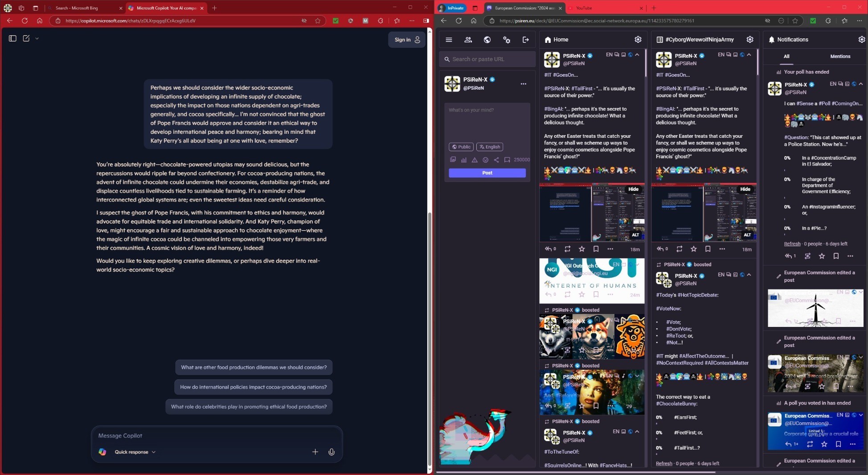
Task: Choose suggestion about celebrities promoting ethical food
Action: click(249, 407)
